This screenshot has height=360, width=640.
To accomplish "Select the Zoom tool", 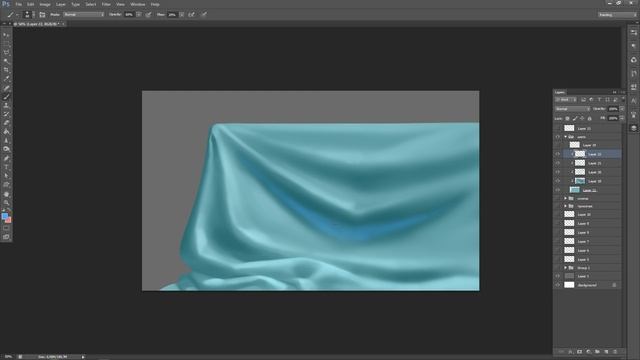I will (x=6, y=202).
